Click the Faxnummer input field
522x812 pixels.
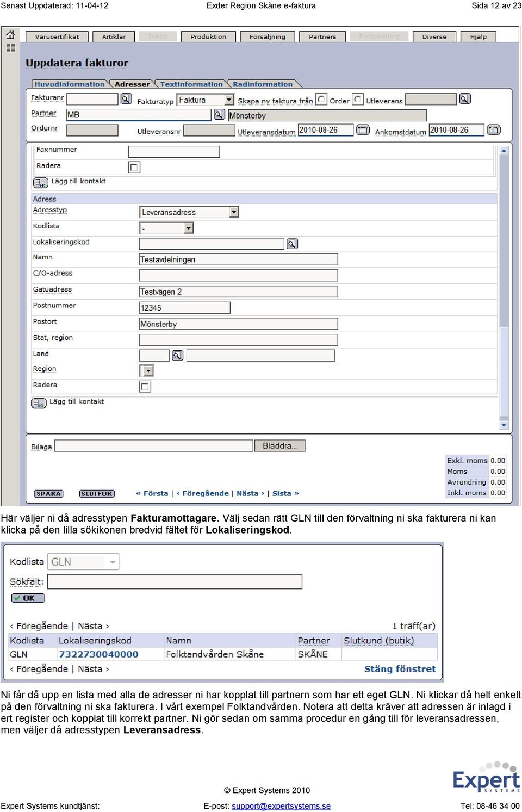pyautogui.click(x=174, y=152)
